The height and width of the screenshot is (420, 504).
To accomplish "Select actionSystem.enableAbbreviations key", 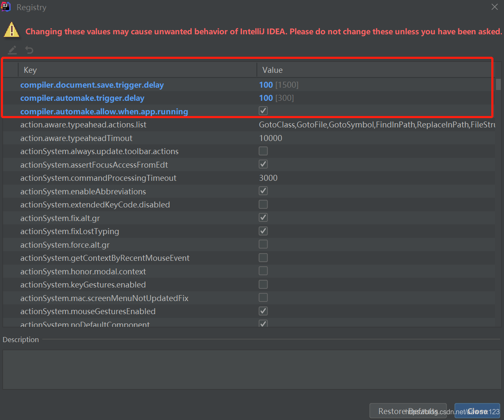I will pyautogui.click(x=83, y=192).
